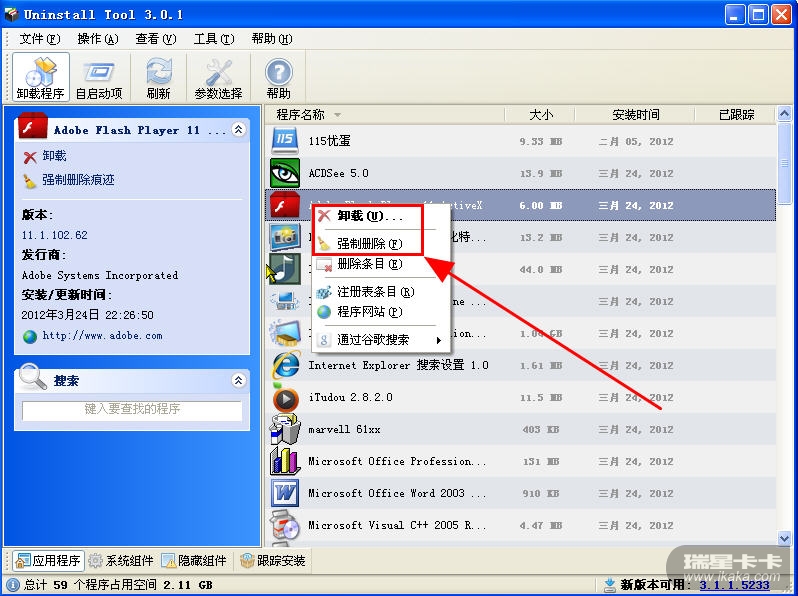The height and width of the screenshot is (596, 798).
Task: Switch to the 隐藏组件 tab
Action: point(194,561)
